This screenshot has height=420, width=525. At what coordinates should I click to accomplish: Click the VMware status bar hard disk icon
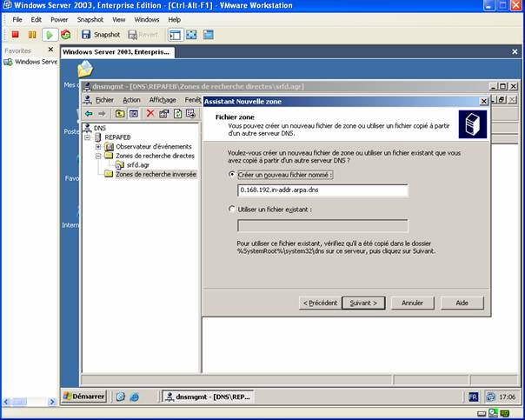(482, 414)
